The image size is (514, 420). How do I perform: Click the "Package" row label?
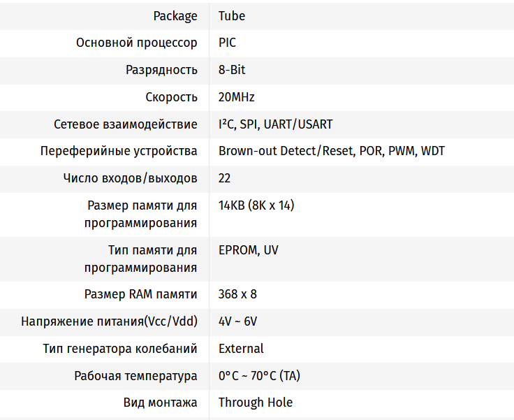coord(175,16)
